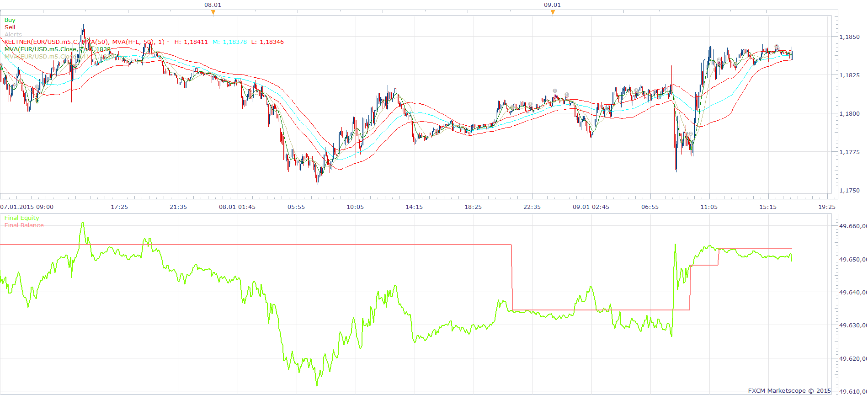This screenshot has height=395, width=868.
Task: Click alert marker 2 inside the 09.01 price dip
Action: [690, 134]
